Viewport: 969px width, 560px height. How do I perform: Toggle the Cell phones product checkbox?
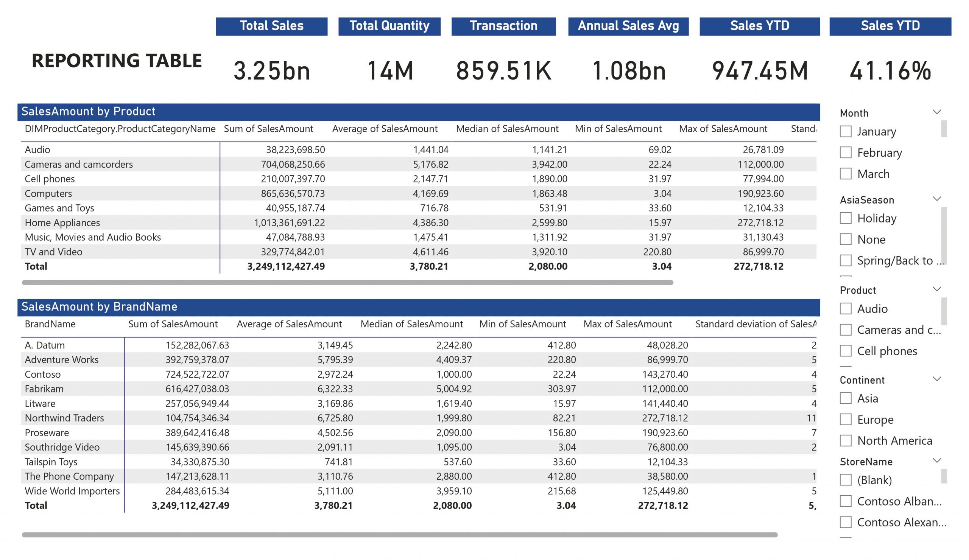[x=845, y=350]
